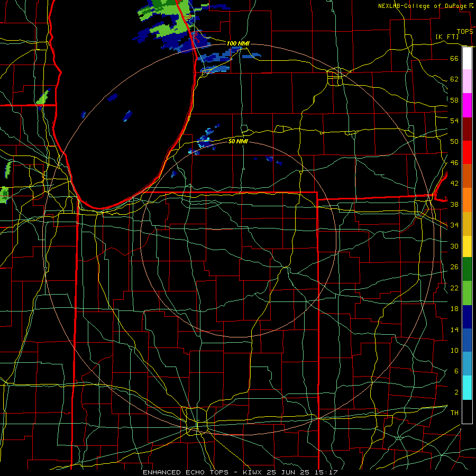Click the light green legend swatch

click(x=467, y=293)
